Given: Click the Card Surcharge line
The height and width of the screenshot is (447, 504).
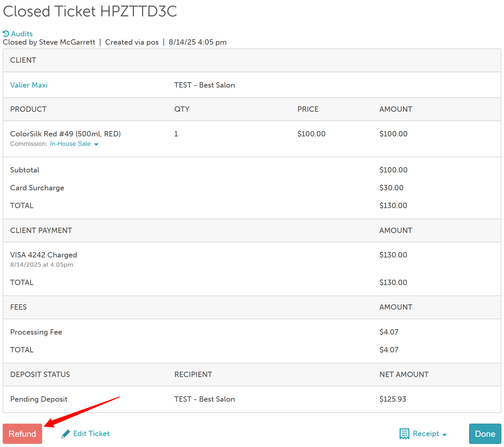Looking at the screenshot, I should click(37, 188).
